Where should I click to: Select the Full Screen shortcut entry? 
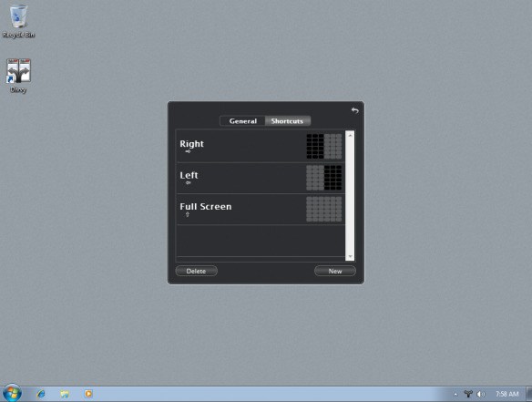pos(261,209)
